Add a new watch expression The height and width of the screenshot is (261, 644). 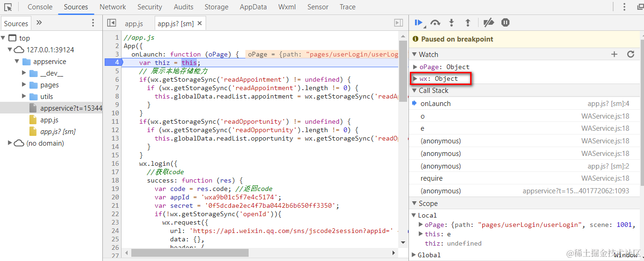(x=615, y=55)
